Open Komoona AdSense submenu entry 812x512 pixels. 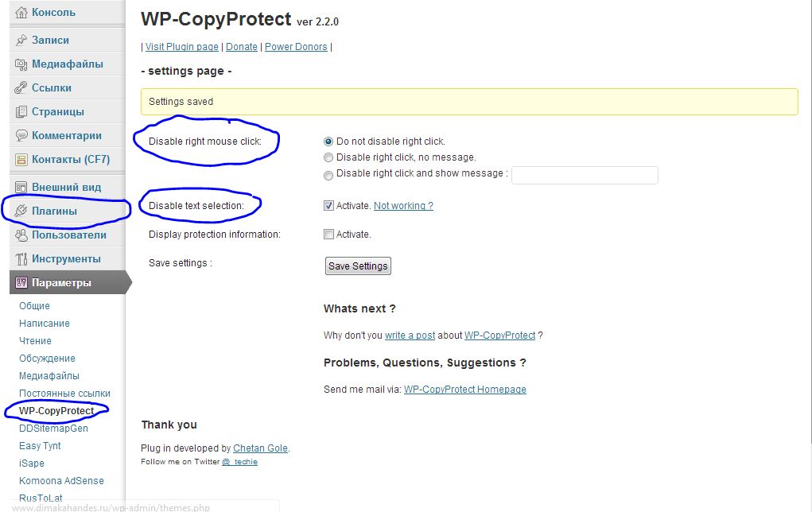point(61,481)
